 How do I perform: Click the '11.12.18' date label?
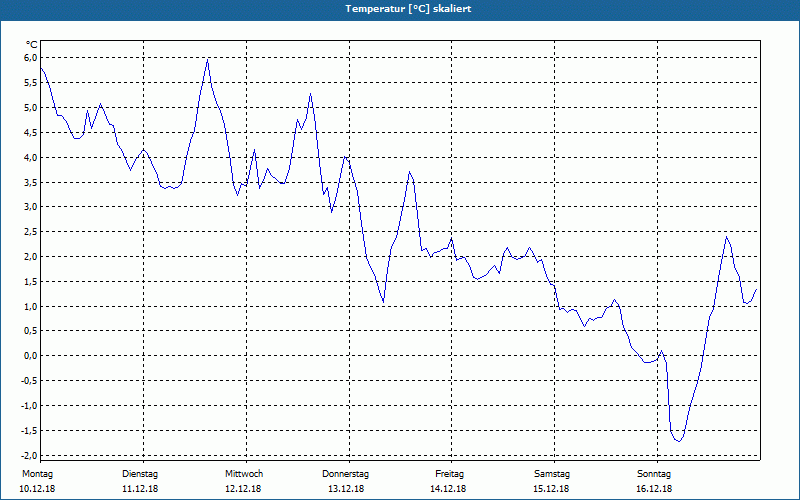pyautogui.click(x=140, y=489)
